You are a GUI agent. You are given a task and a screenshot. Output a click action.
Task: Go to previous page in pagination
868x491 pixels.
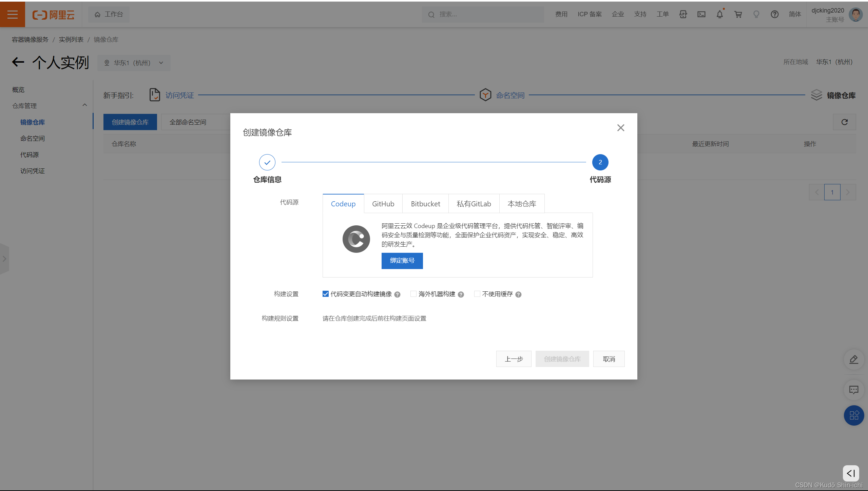[x=817, y=192]
